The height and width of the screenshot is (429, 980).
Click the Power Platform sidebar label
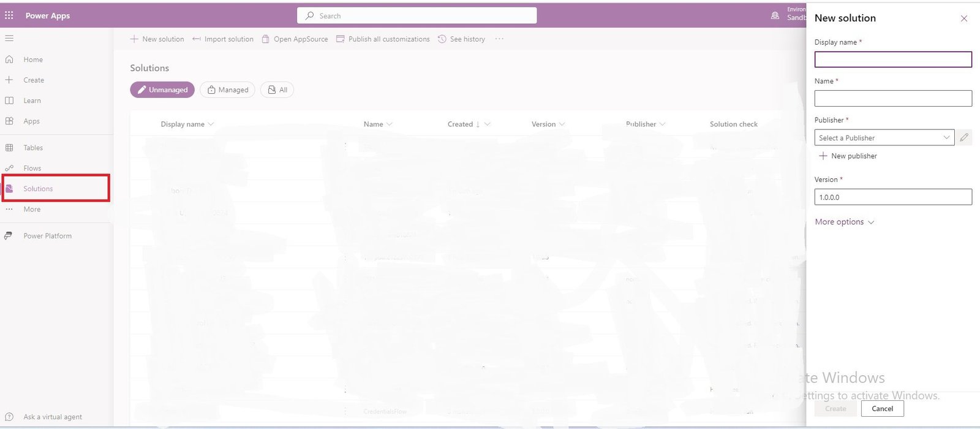[x=48, y=236]
